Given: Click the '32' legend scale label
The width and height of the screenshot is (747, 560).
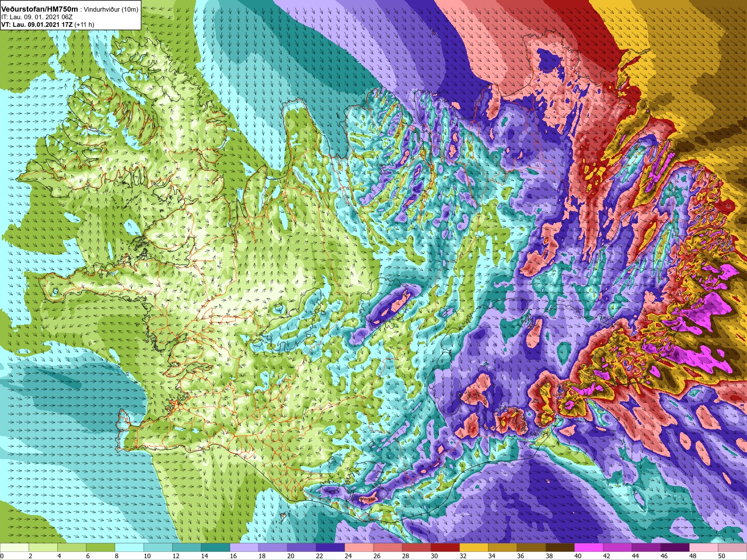Looking at the screenshot, I should 463,556.
